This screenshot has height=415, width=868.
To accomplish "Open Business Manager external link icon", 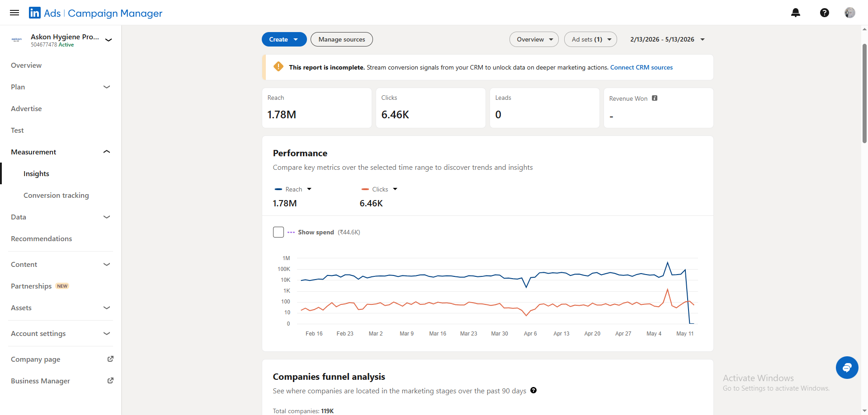I will pos(110,381).
